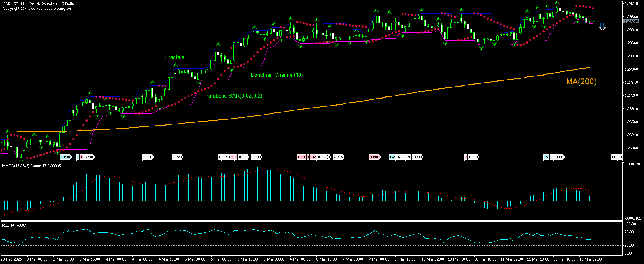Click the RSI(14) indicator title
The width and height of the screenshot is (644, 264).
coord(14,225)
